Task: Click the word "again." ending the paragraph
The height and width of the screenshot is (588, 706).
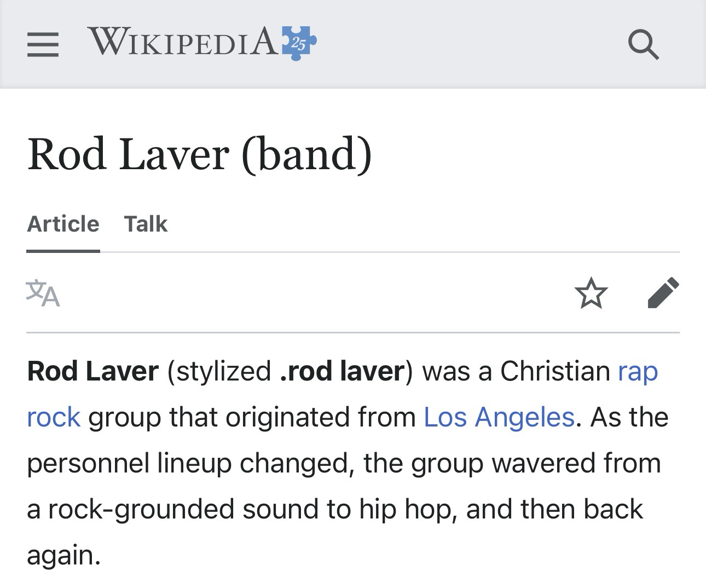Action: [x=63, y=555]
